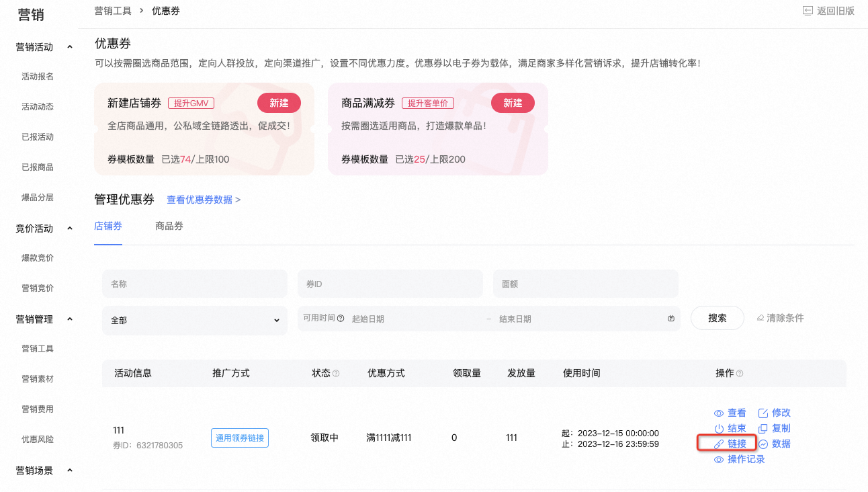This screenshot has width=868, height=492.
Task: Click the 结束 action link
Action: [737, 429]
